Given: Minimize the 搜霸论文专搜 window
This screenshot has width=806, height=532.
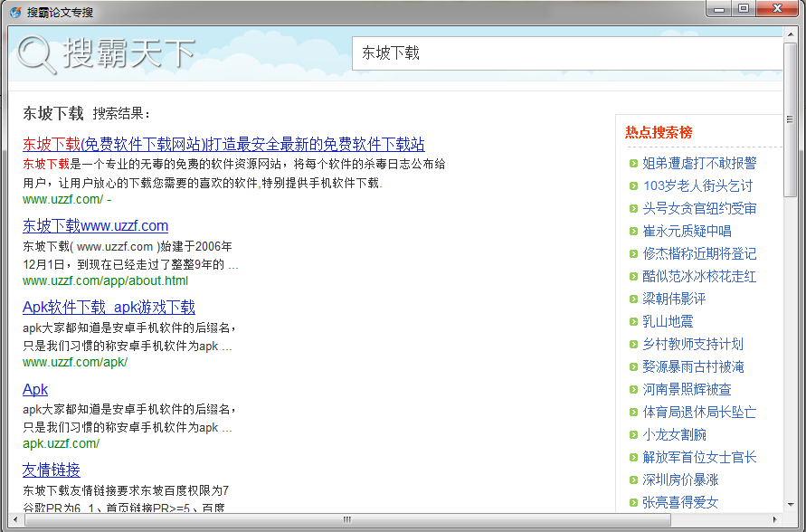Looking at the screenshot, I should click(719, 9).
